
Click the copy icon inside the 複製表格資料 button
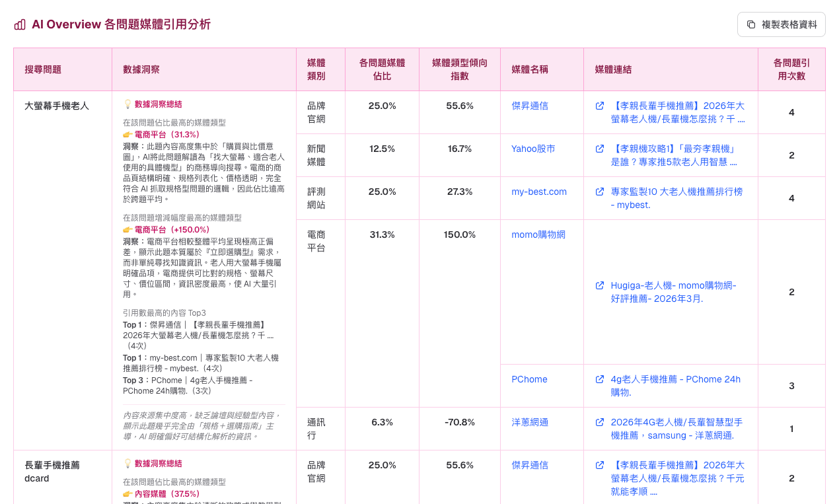click(x=750, y=24)
